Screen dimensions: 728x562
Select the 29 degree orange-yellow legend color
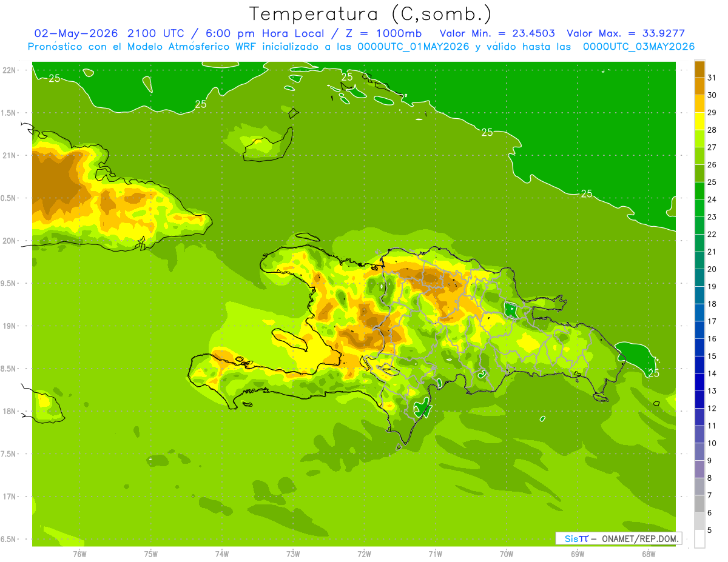(x=699, y=104)
